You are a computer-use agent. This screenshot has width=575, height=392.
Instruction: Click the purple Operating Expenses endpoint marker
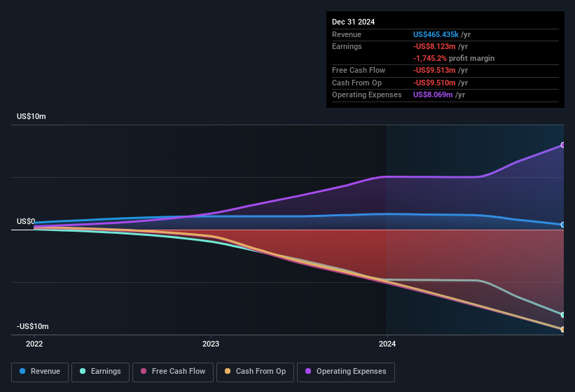coord(562,145)
